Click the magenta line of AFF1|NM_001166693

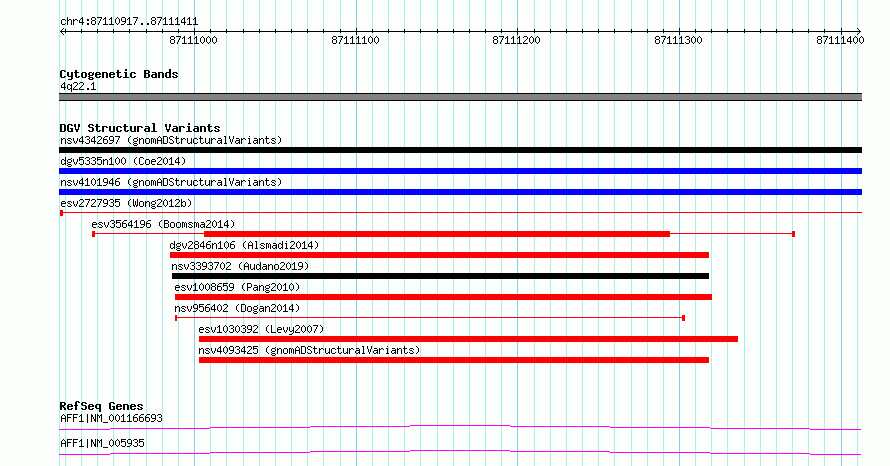[460, 427]
